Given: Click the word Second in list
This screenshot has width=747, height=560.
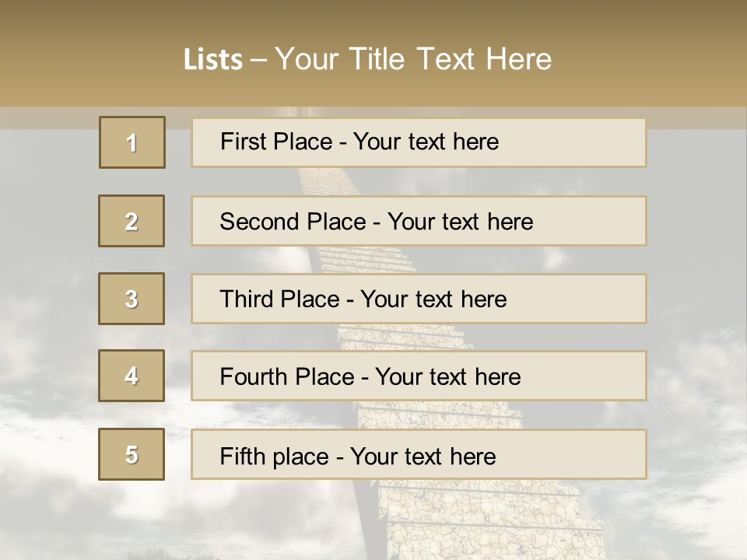Looking at the screenshot, I should [258, 222].
